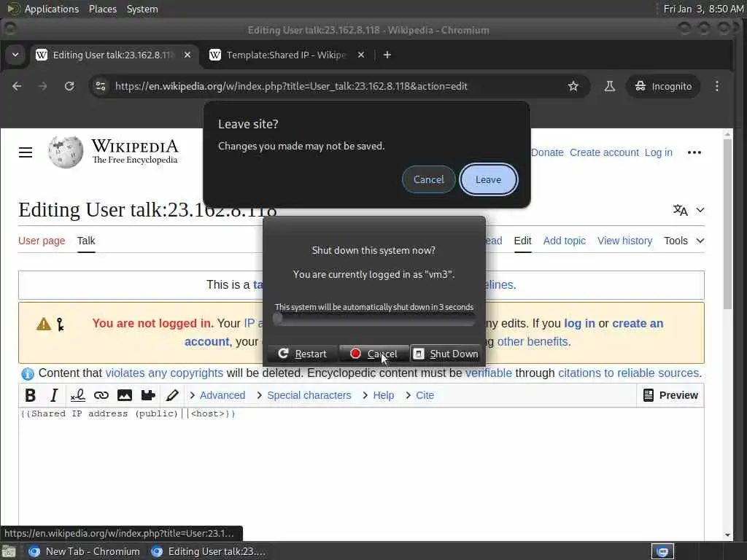Close the Template:Shared IP tab

pos(361,55)
